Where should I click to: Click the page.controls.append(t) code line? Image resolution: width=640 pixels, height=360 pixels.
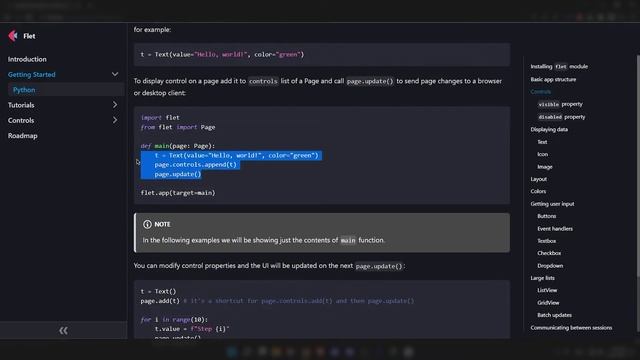pyautogui.click(x=195, y=165)
